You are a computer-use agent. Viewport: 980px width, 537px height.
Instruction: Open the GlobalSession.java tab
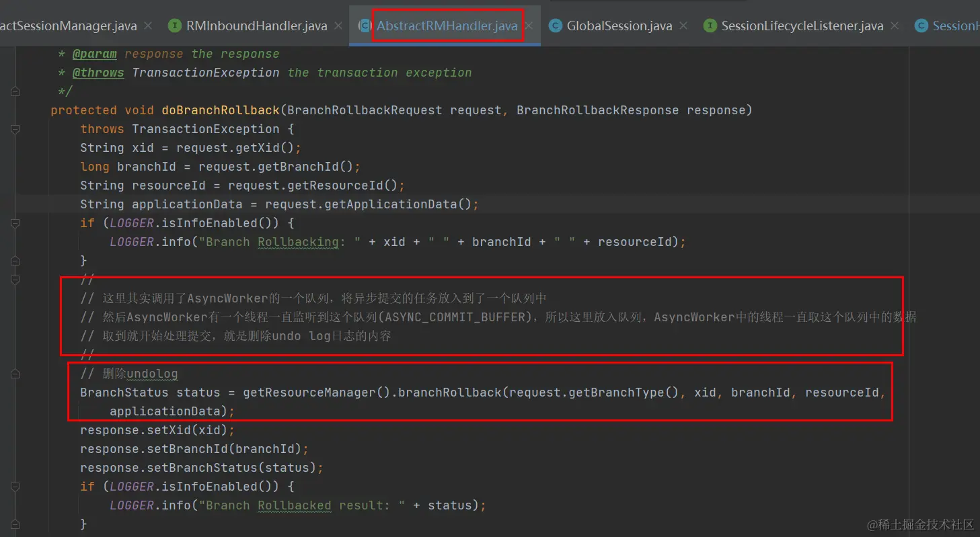(619, 26)
